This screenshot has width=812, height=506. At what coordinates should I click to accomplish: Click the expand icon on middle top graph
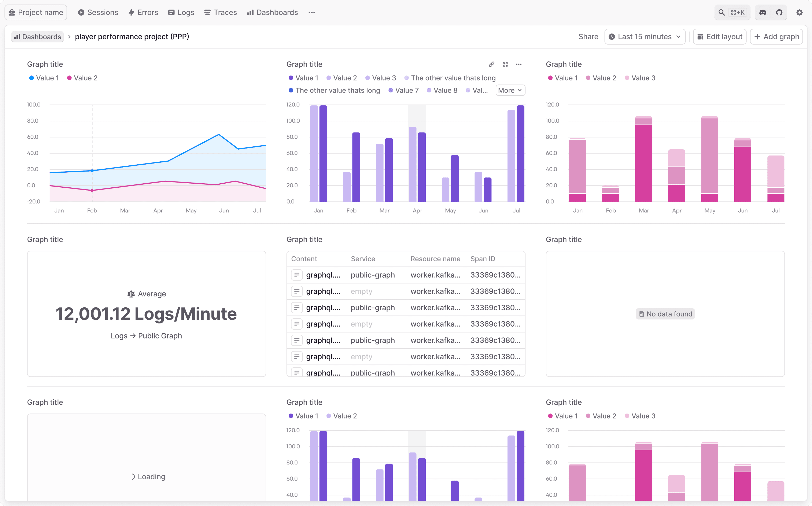tap(505, 65)
